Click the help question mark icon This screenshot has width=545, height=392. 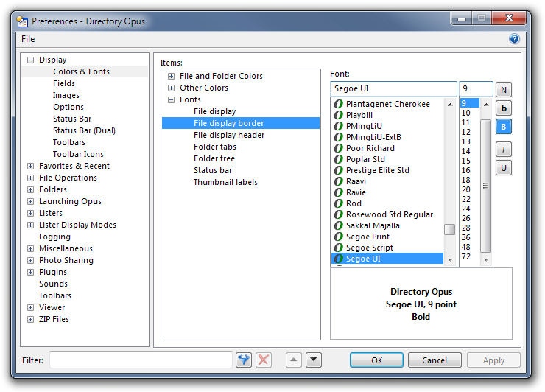coord(514,39)
